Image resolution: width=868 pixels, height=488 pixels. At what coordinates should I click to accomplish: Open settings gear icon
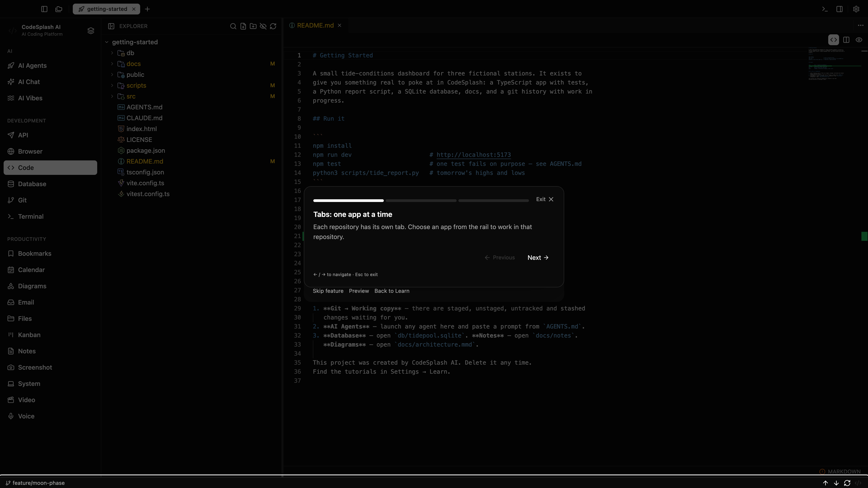tap(856, 9)
